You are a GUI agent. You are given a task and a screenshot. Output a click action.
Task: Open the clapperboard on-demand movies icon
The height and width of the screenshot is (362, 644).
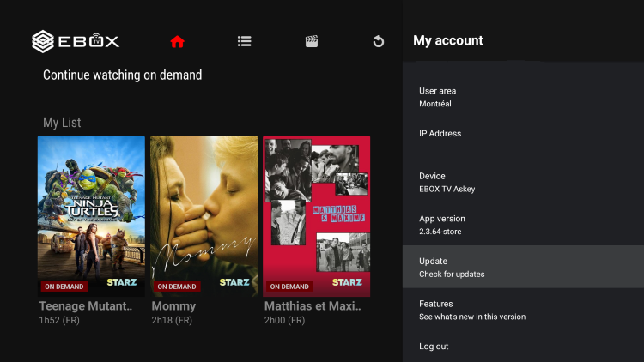[x=312, y=41]
